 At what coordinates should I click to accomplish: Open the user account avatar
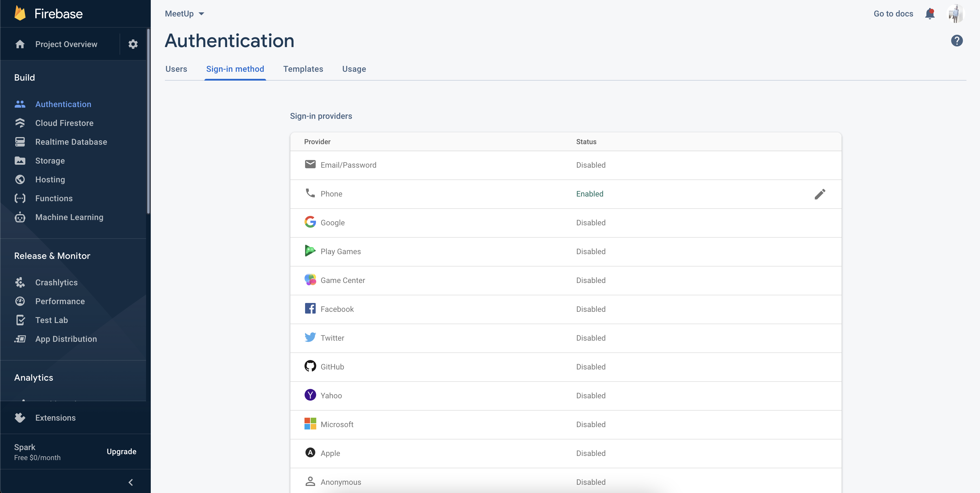pos(955,14)
